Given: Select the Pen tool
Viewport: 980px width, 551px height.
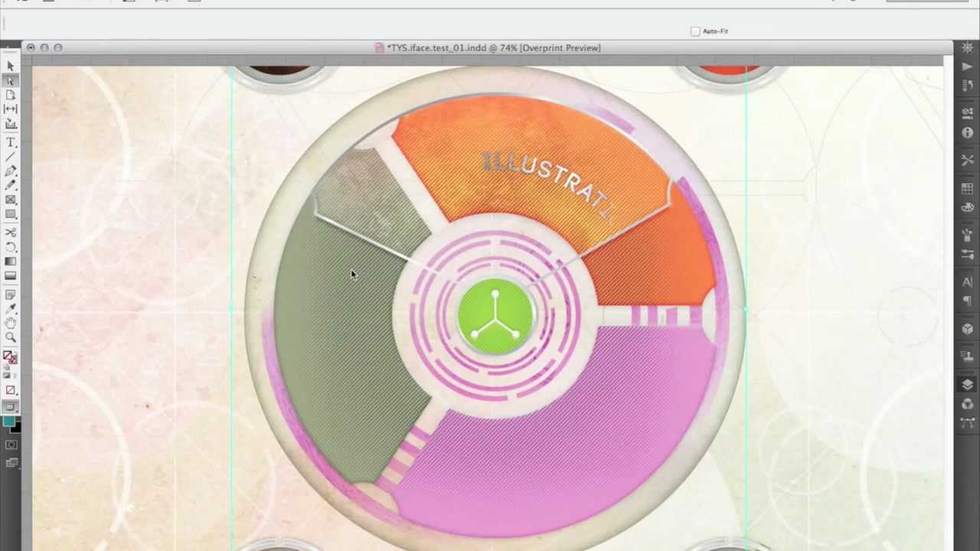Looking at the screenshot, I should click(11, 171).
